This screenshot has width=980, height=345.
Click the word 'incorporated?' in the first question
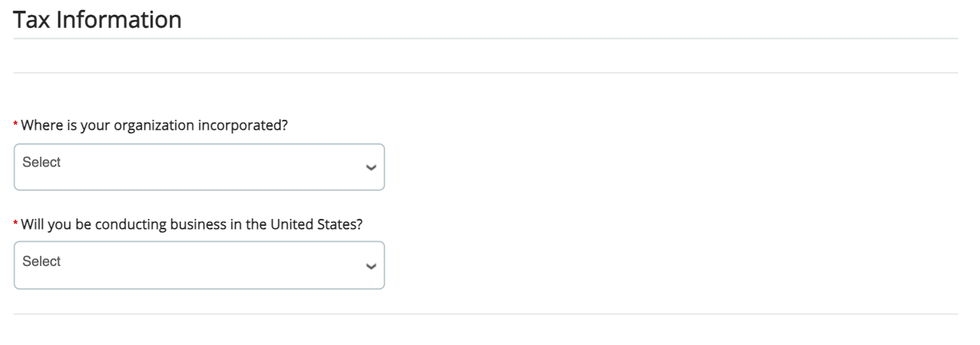point(242,126)
